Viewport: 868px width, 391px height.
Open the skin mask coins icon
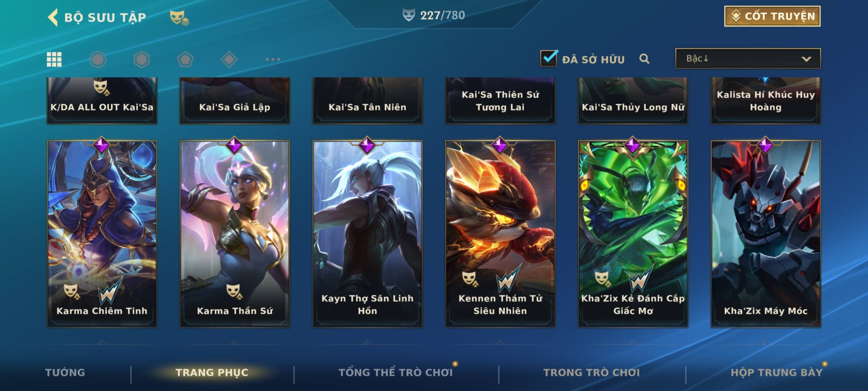179,17
